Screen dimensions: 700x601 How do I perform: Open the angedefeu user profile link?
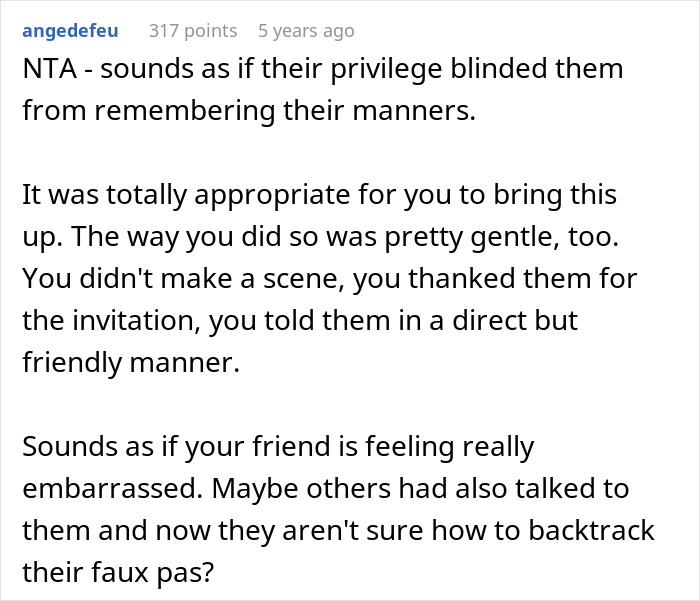[x=70, y=31]
